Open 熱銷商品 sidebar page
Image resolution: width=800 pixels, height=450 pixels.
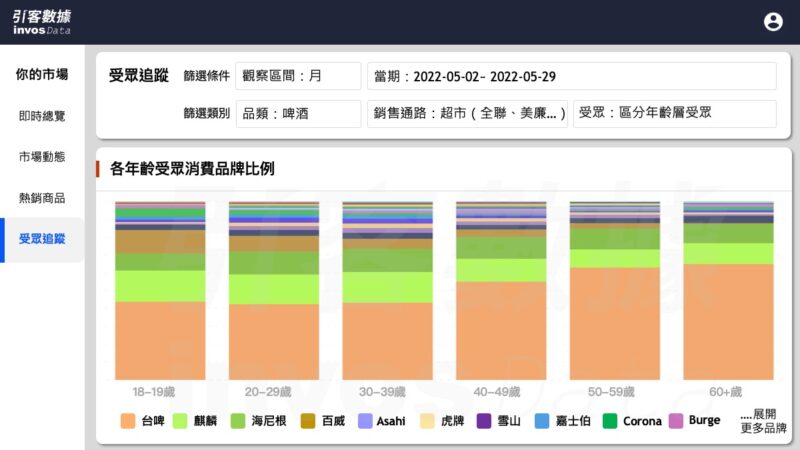42,198
